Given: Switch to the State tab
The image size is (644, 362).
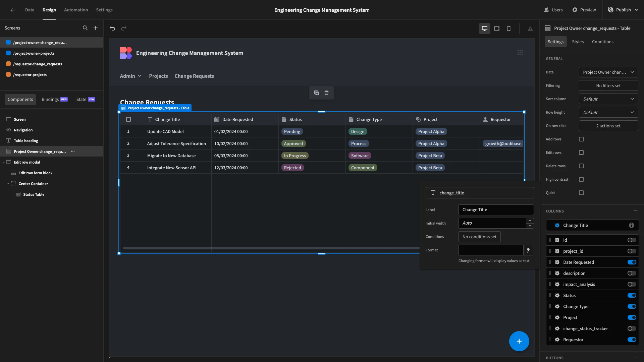Looking at the screenshot, I should click(x=86, y=100).
